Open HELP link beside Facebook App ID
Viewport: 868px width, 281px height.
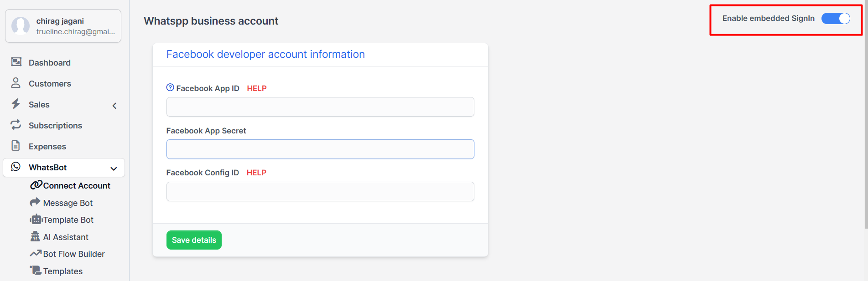coord(257,88)
